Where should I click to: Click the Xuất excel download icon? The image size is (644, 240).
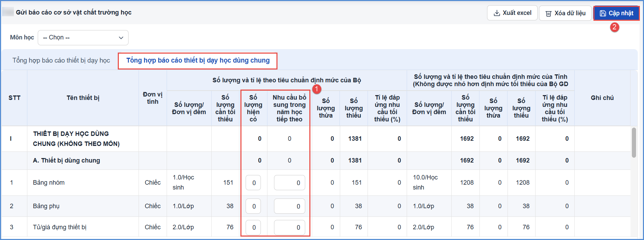[497, 13]
